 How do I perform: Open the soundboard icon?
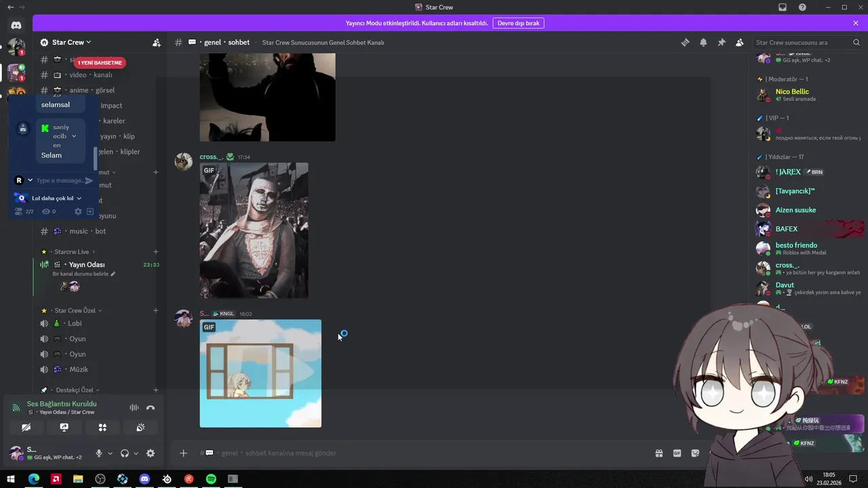(140, 427)
